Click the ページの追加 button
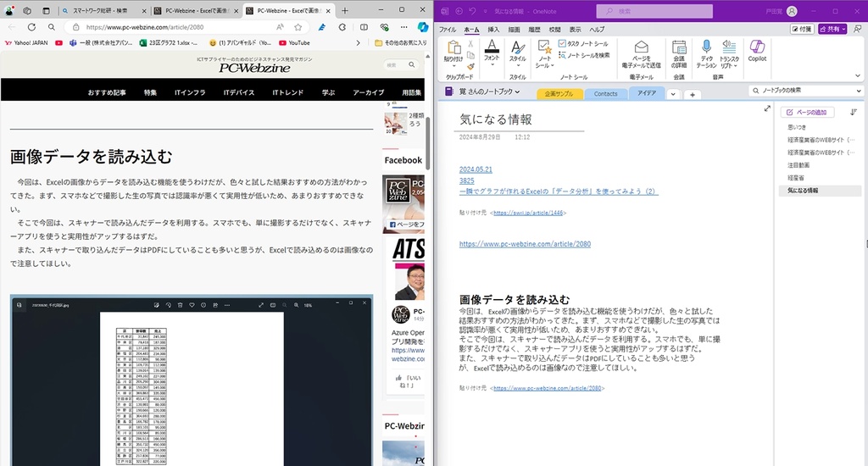Image resolution: width=868 pixels, height=466 pixels. (807, 113)
